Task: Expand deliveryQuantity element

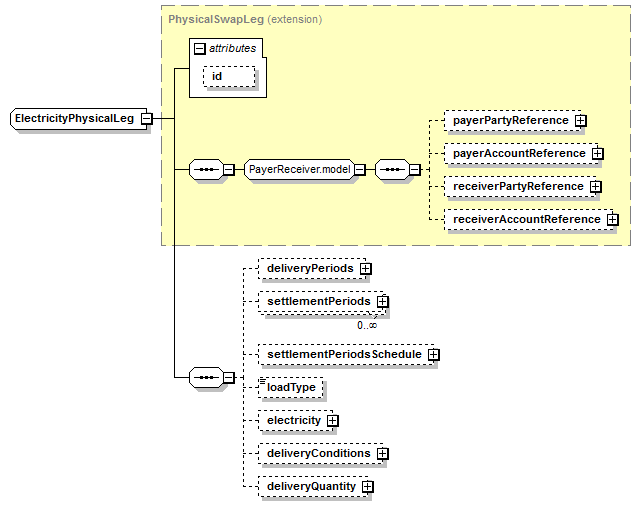Action: tap(368, 487)
